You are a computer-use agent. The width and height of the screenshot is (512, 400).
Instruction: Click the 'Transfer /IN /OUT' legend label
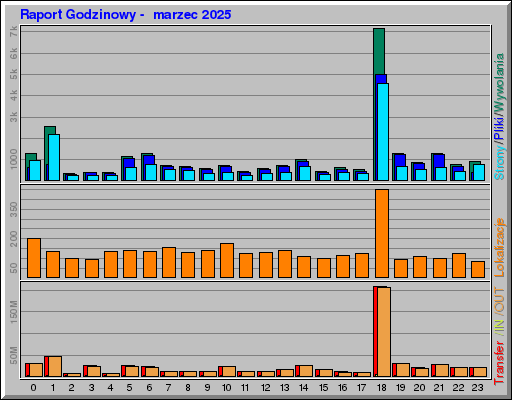[499, 336]
